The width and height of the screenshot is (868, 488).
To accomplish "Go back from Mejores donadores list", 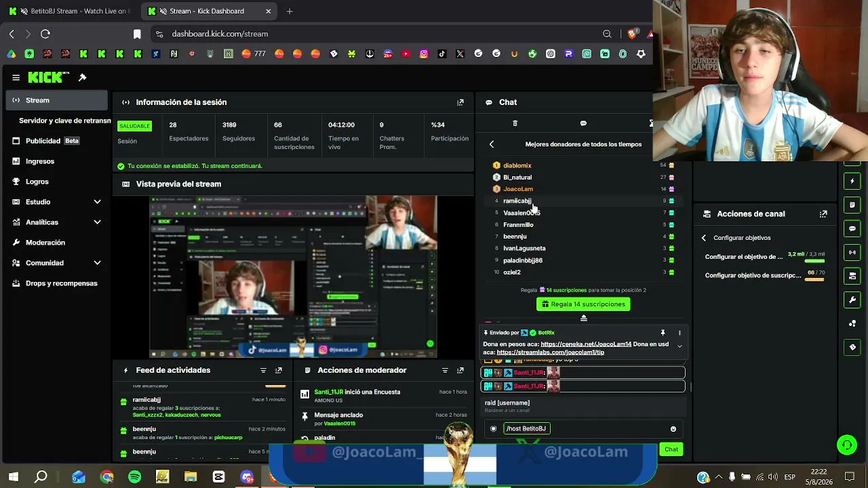I will [492, 144].
